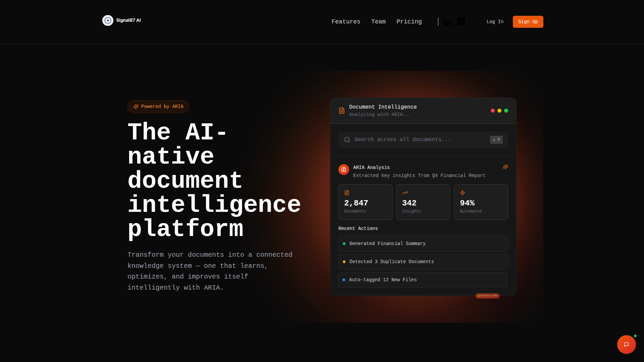Click the search magnifier icon

tap(347, 140)
